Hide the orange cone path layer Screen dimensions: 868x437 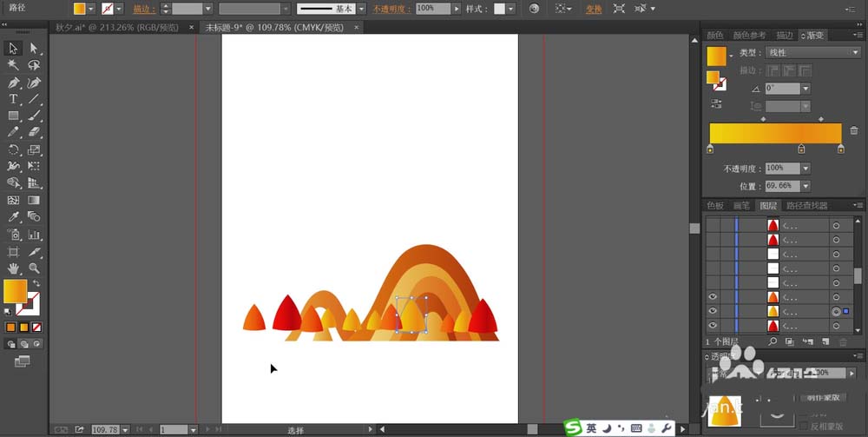[x=713, y=297]
